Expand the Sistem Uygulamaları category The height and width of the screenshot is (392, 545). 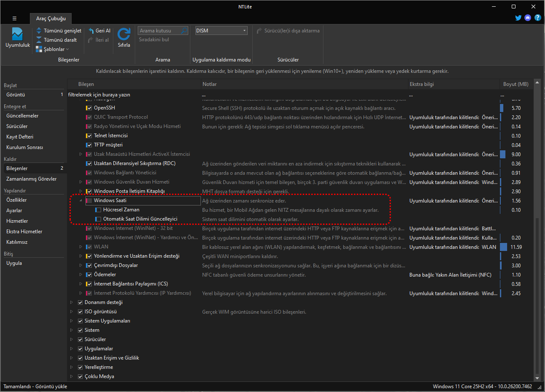coord(72,321)
